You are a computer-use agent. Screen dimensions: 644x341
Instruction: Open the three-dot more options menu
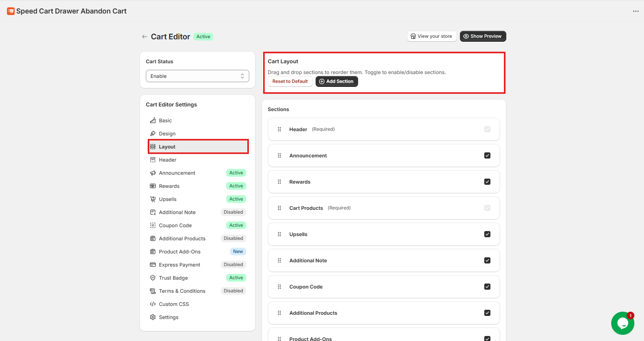(636, 11)
